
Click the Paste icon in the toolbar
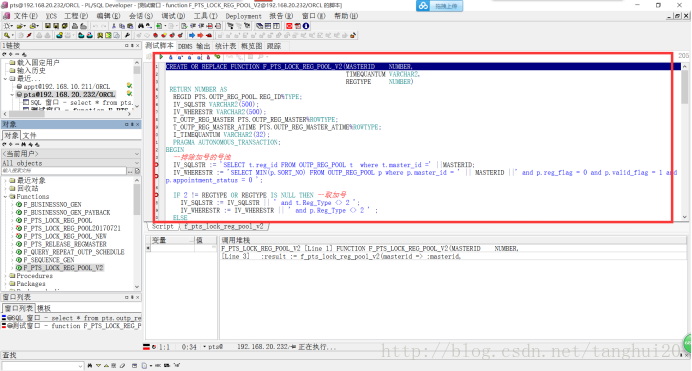pos(130,26)
